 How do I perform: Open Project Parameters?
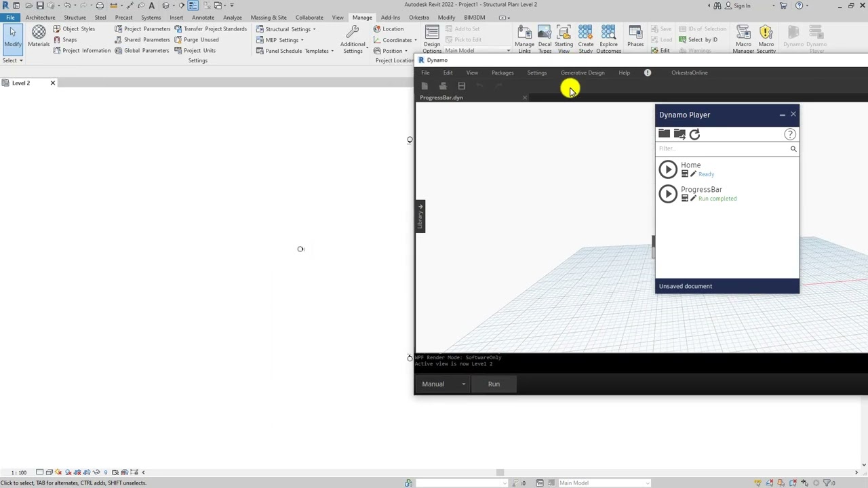(142, 29)
